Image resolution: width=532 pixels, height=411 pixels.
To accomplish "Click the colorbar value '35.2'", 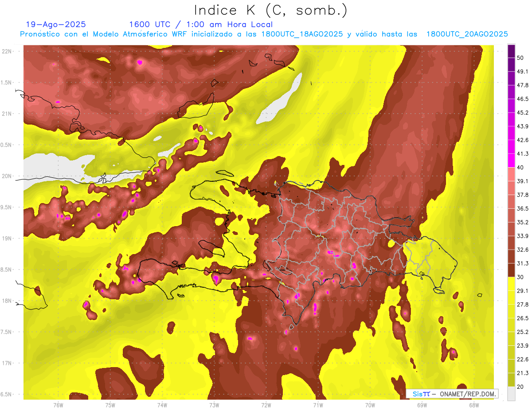I will [x=523, y=223].
